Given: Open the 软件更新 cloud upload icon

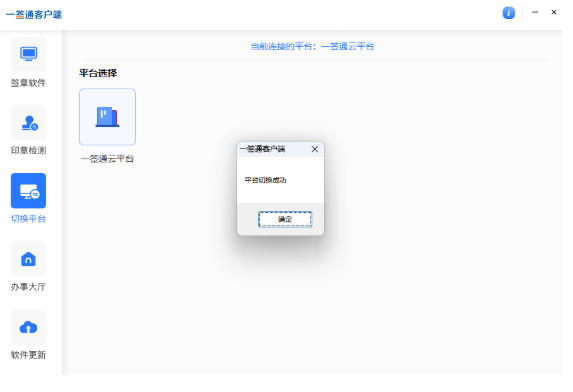Looking at the screenshot, I should click(x=29, y=327).
